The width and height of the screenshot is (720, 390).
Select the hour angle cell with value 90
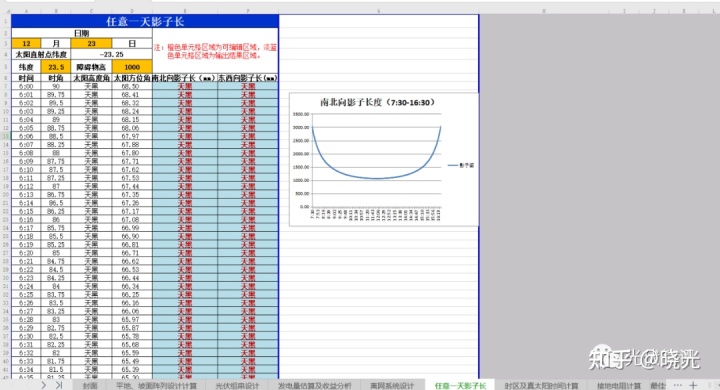click(x=56, y=86)
